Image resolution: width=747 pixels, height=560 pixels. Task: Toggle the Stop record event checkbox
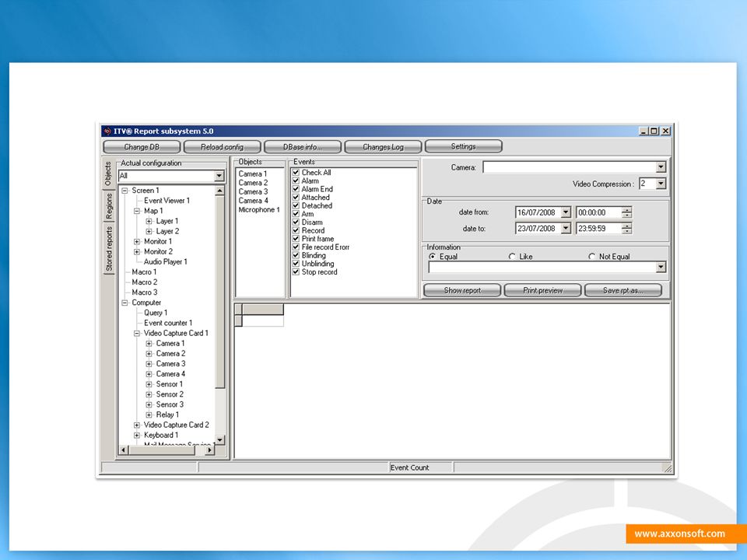coord(296,272)
